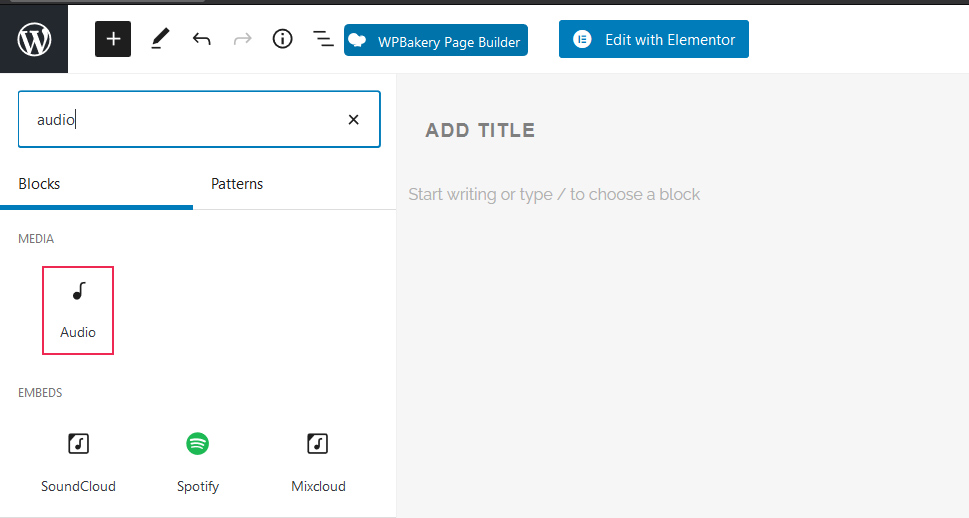
Task: Click the Elementor logo icon in button
Action: (x=582, y=40)
